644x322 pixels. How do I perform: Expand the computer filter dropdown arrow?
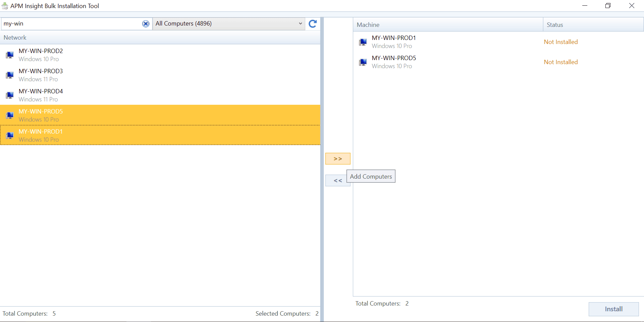tap(300, 24)
